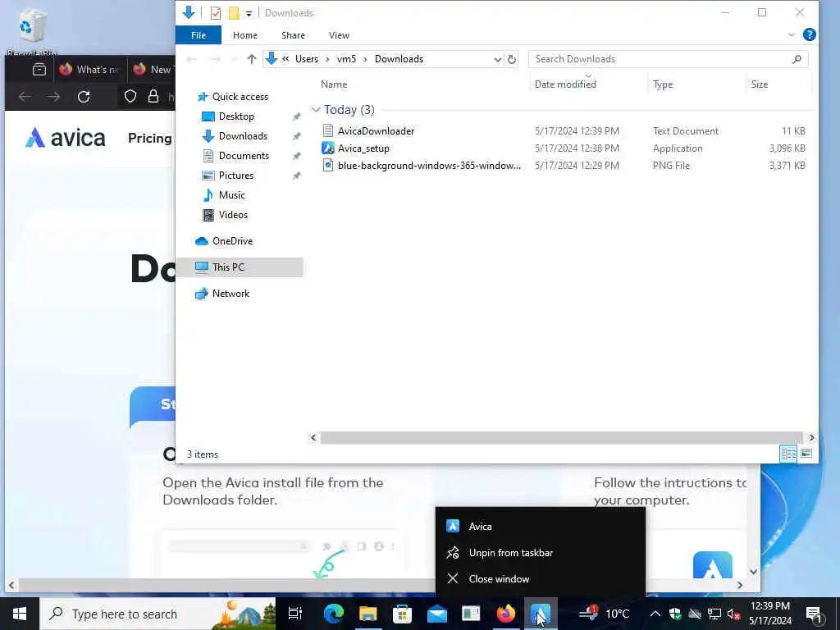The height and width of the screenshot is (630, 840).
Task: Expand the ribbon chevron
Action: pos(792,34)
